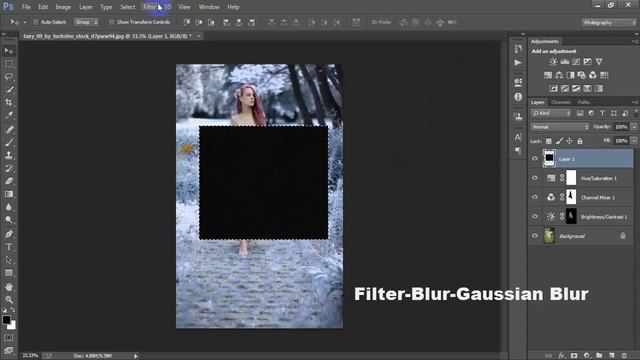The width and height of the screenshot is (640, 360).
Task: Add a Brightness/Contrast adjustment from Adjustments panel
Action: point(553,62)
